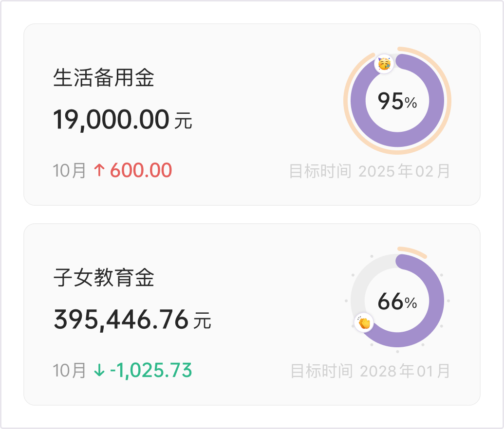Click the 66% progress ring
504x429 pixels.
397,301
